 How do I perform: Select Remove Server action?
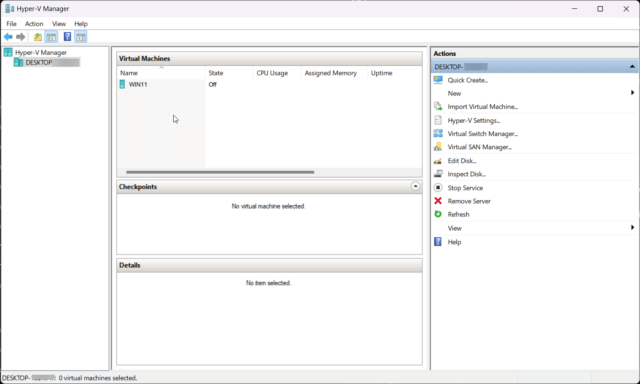(469, 201)
